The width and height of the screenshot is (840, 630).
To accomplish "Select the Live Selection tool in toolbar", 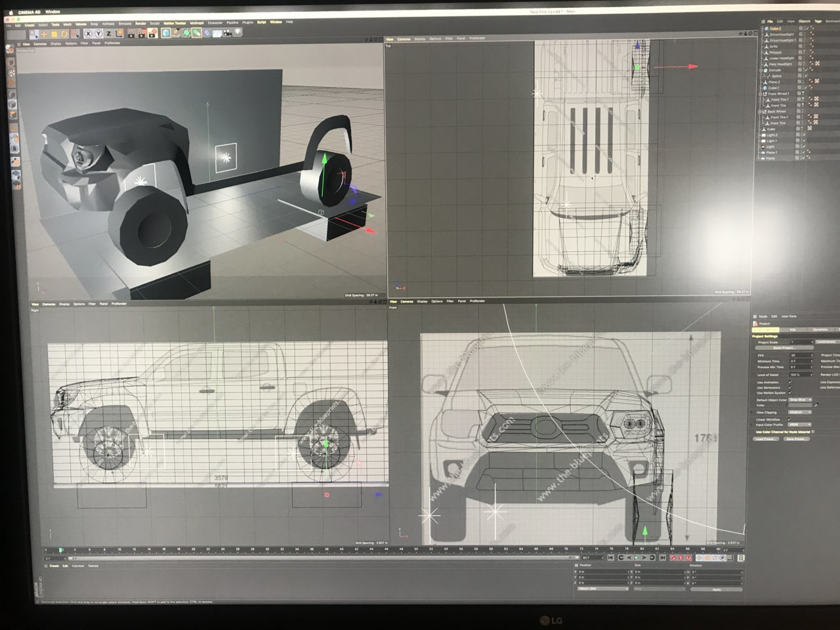I will click(33, 34).
